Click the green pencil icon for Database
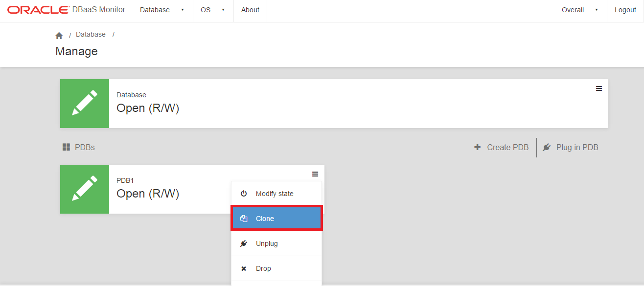The image size is (644, 286). (x=85, y=104)
